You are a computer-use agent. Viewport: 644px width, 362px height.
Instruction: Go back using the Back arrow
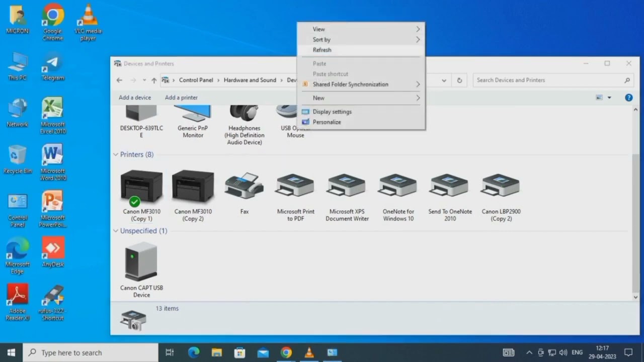point(119,80)
